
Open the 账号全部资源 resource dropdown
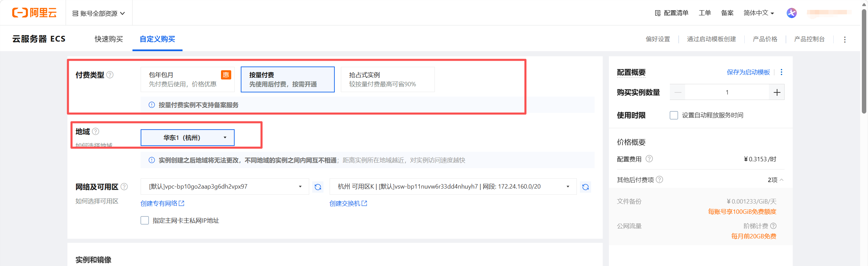click(x=99, y=13)
